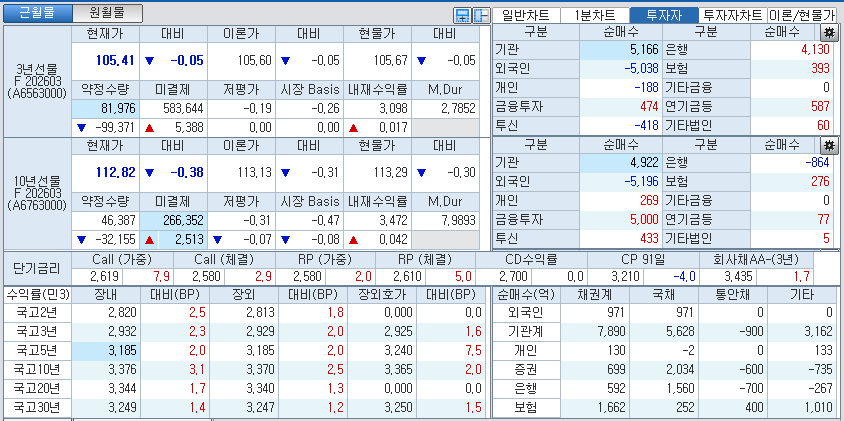844x421 pixels.
Task: Click 10년선물 implied yield 3.472
Action: click(377, 220)
